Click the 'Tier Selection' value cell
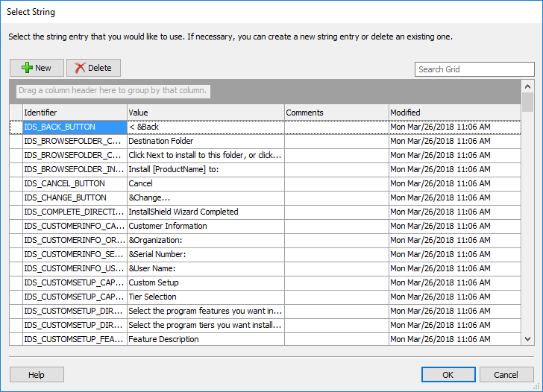 point(204,297)
